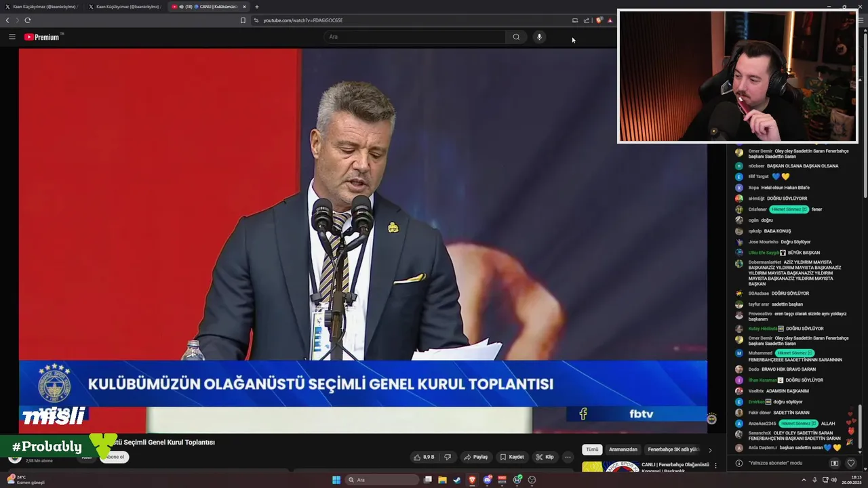Go back with browser back arrow
The width and height of the screenshot is (868, 488).
(x=7, y=20)
